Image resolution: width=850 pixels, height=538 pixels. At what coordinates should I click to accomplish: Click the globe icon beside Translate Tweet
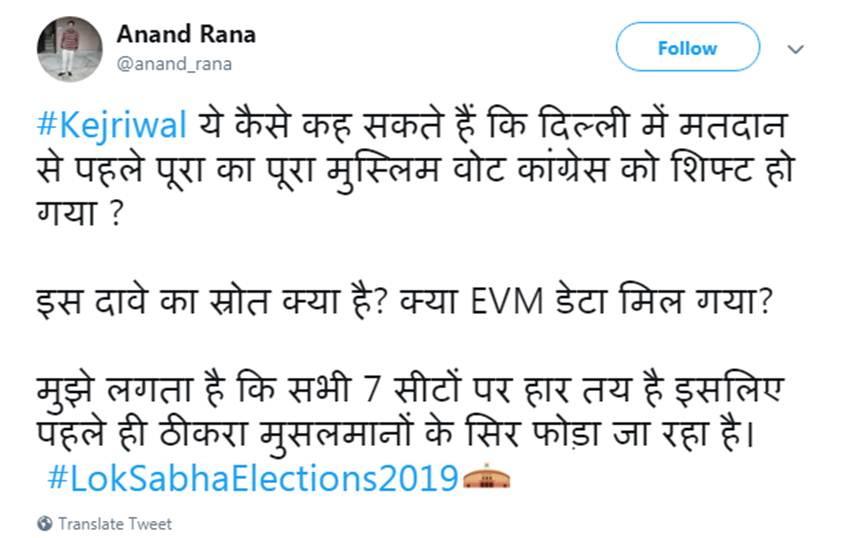[x=45, y=524]
